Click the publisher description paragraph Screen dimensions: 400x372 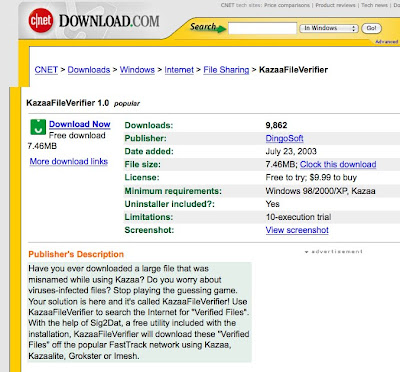(x=139, y=312)
